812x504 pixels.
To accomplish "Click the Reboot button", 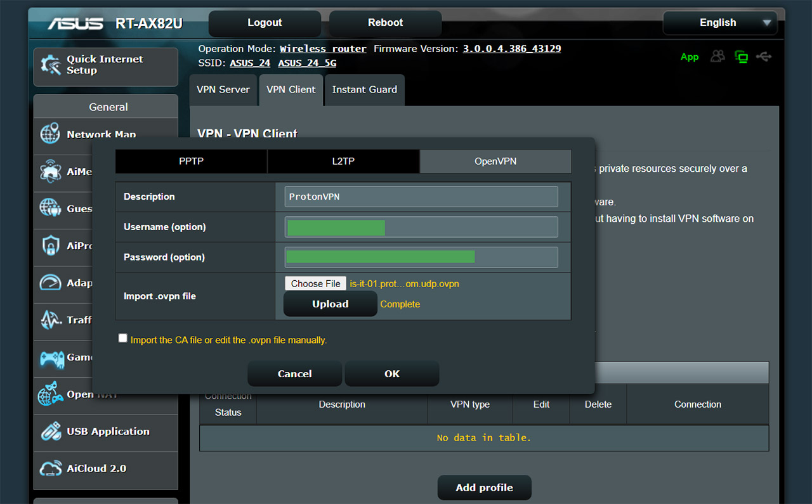I will [x=386, y=23].
